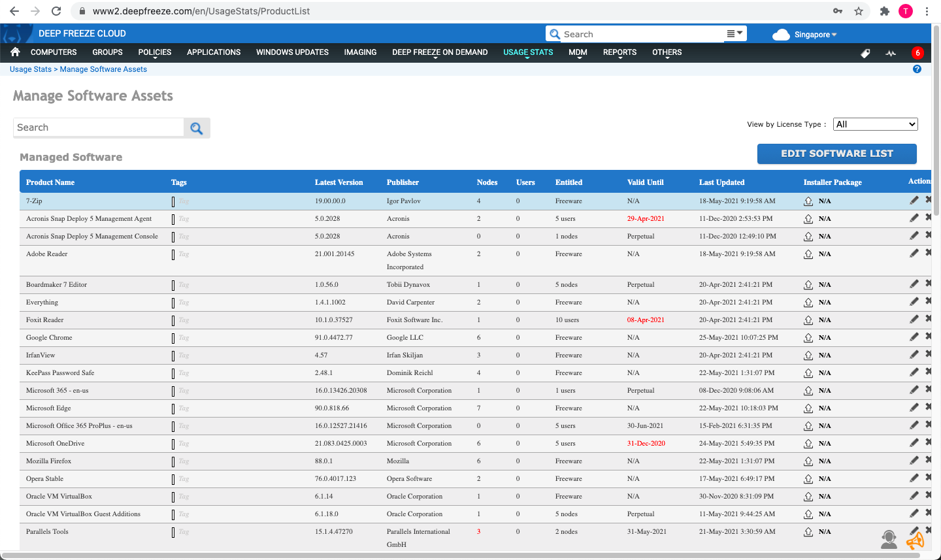Open the tag icon in the top navigation bar
The height and width of the screenshot is (560, 941).
click(x=865, y=53)
